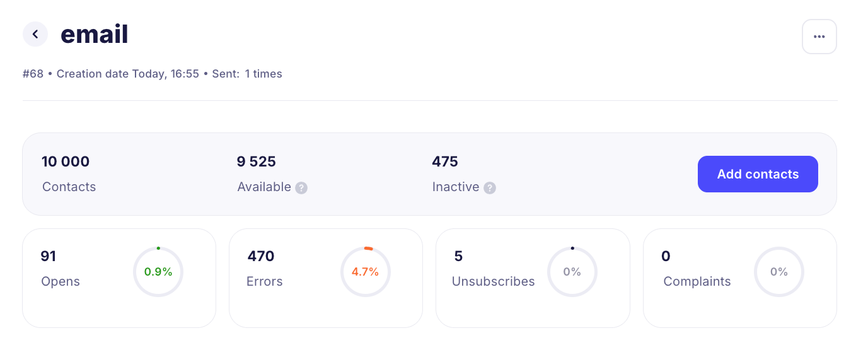Click the Unsubscribes 0% circular indicator
868x345 pixels.
click(x=572, y=272)
